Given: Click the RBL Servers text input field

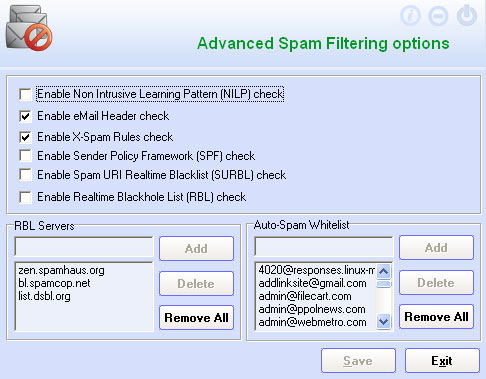Looking at the screenshot, I should point(84,247).
